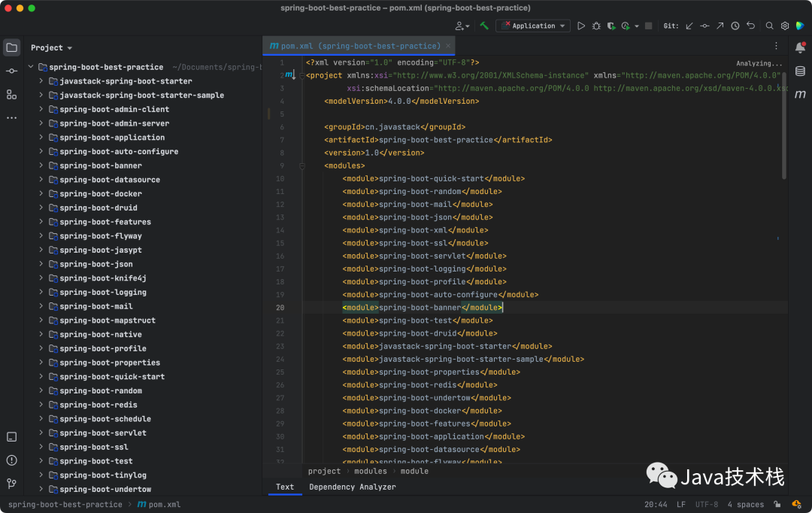Image resolution: width=812 pixels, height=513 pixels.
Task: Stop the running process
Action: click(x=648, y=26)
